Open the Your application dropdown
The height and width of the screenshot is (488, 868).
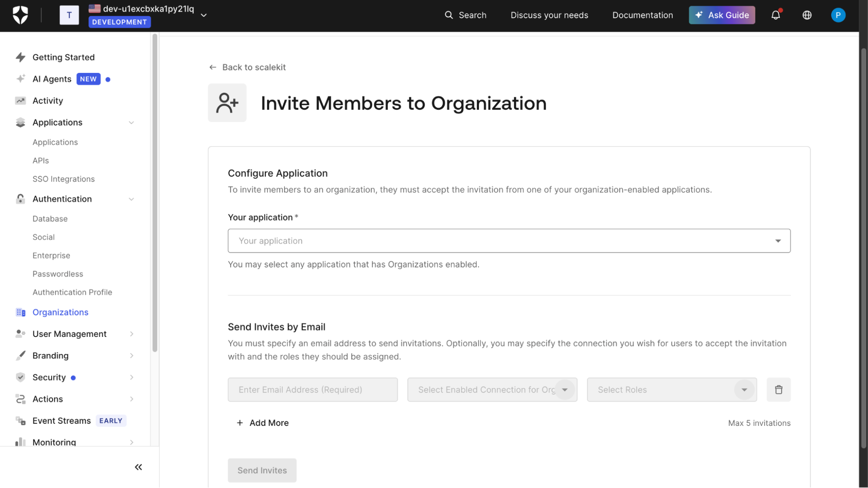tap(509, 241)
